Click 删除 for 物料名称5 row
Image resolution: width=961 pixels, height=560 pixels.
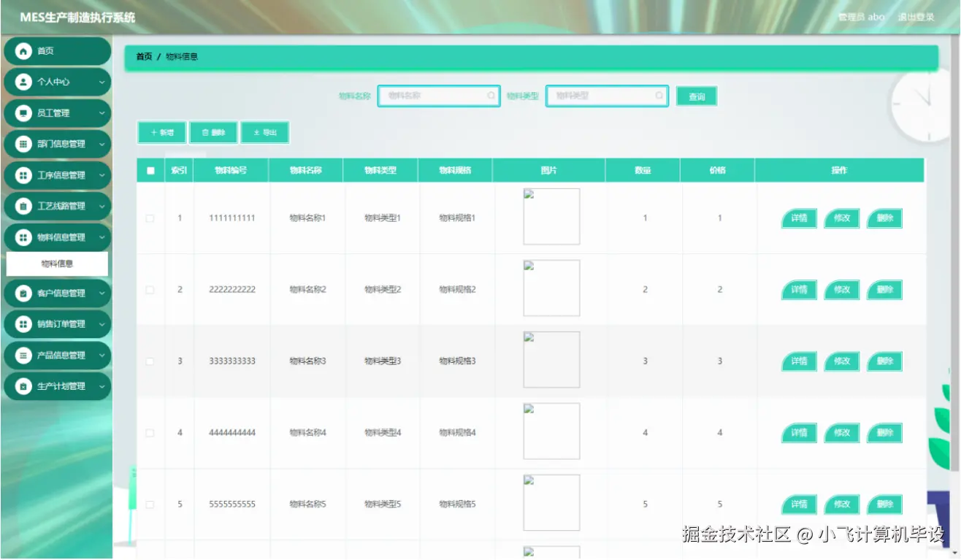click(x=884, y=505)
